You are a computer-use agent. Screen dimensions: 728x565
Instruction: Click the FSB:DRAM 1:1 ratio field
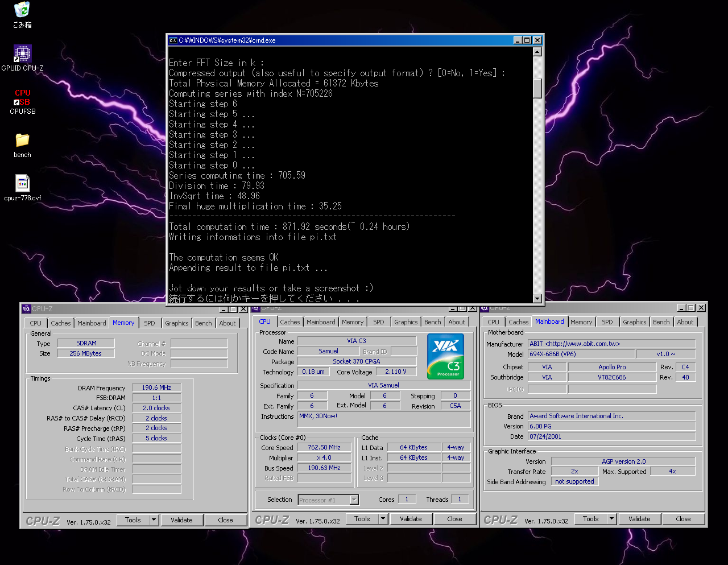click(x=156, y=398)
